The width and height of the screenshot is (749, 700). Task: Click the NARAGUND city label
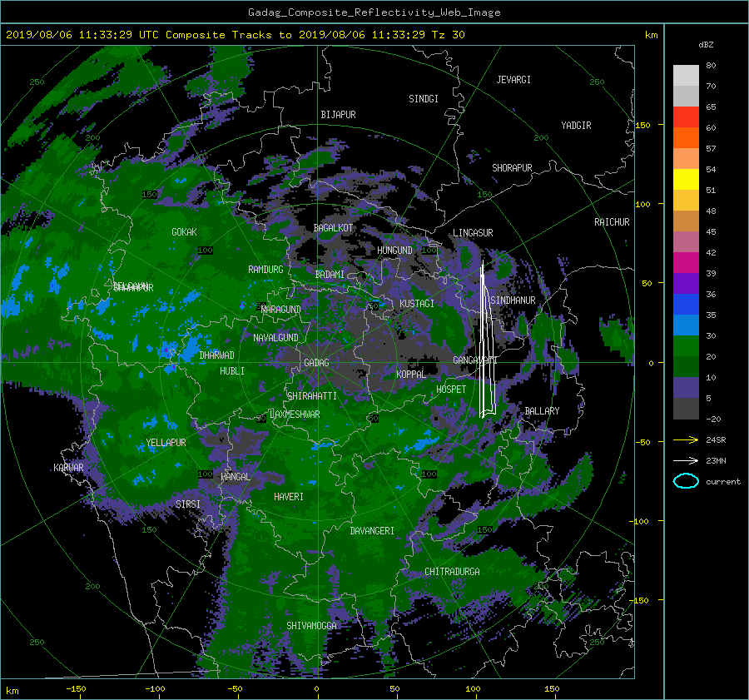tap(281, 310)
